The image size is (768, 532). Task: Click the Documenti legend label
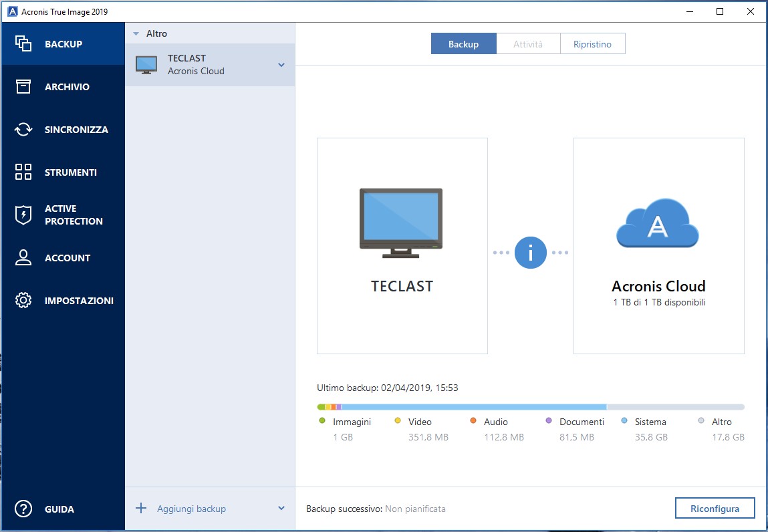[582, 422]
